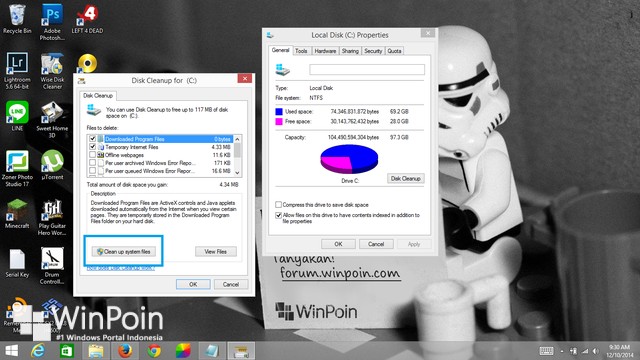Click the drive usage pie chart
The width and height of the screenshot is (640, 360).
349,159
